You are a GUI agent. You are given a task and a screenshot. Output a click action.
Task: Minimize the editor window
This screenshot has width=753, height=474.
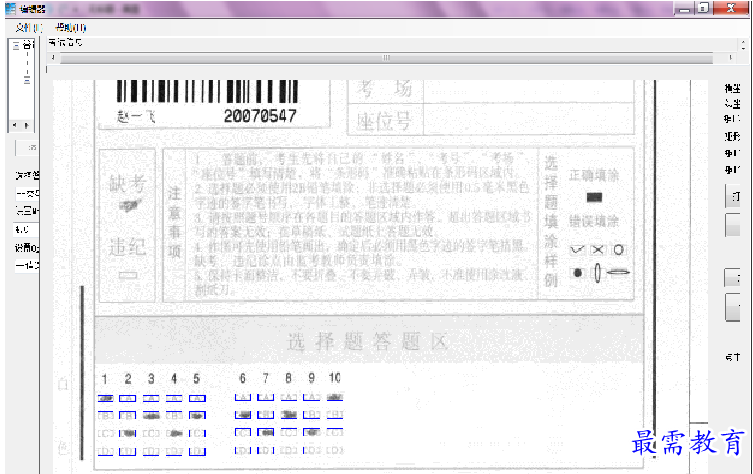pos(684,8)
